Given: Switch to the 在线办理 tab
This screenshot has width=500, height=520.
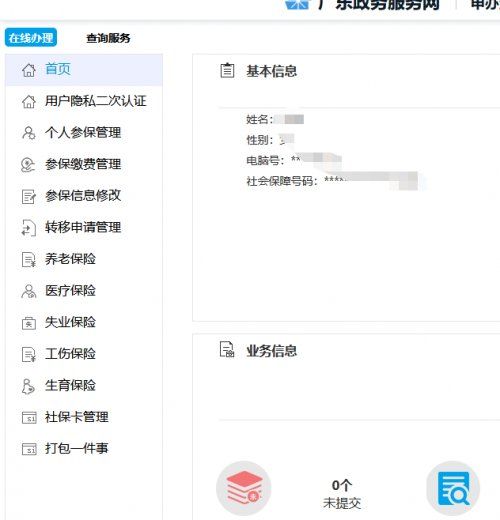Looking at the screenshot, I should tap(31, 38).
